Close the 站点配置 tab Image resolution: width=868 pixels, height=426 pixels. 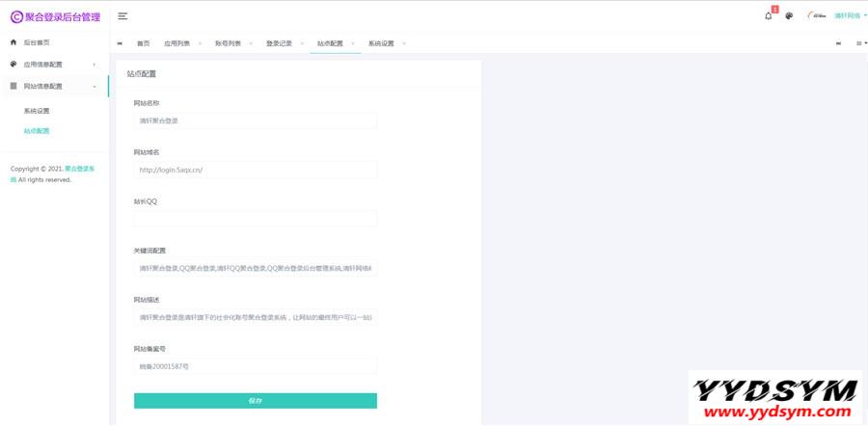click(x=353, y=43)
